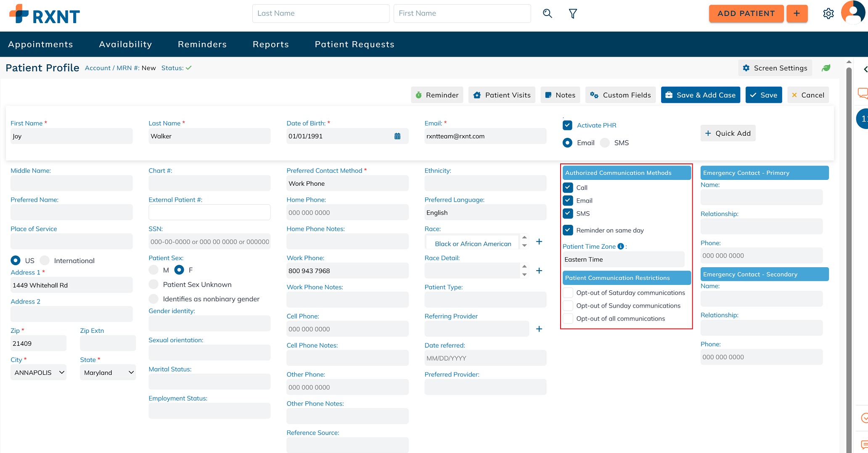Select the International address radio button
The image size is (868, 453).
point(45,261)
